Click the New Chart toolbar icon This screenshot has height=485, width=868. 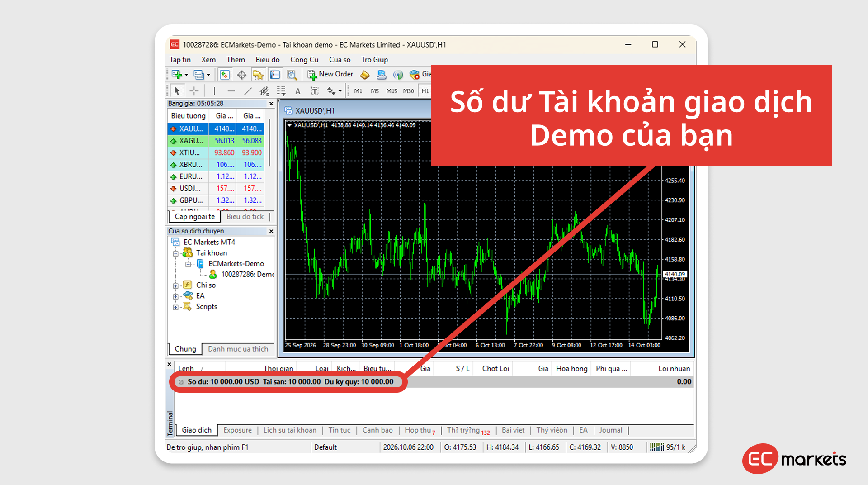(x=177, y=75)
